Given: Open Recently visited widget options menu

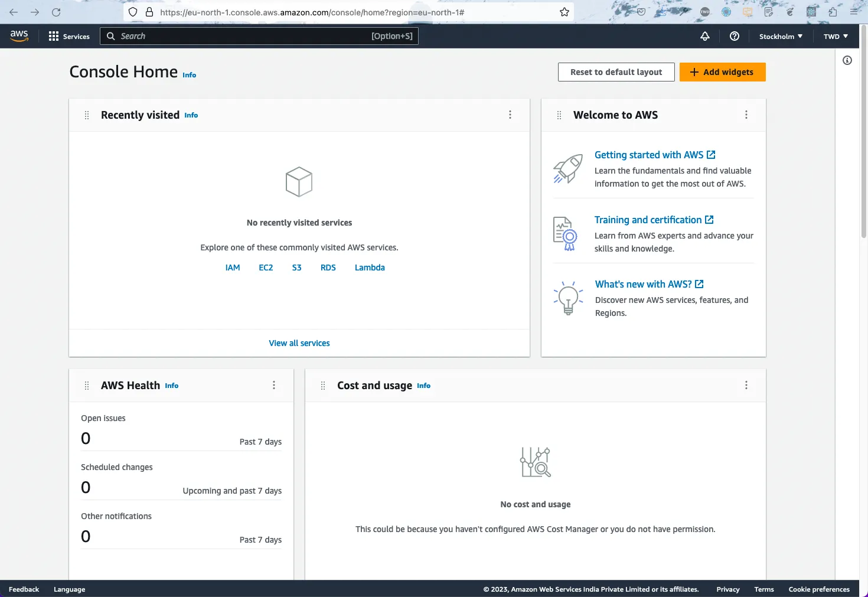Looking at the screenshot, I should tap(510, 115).
